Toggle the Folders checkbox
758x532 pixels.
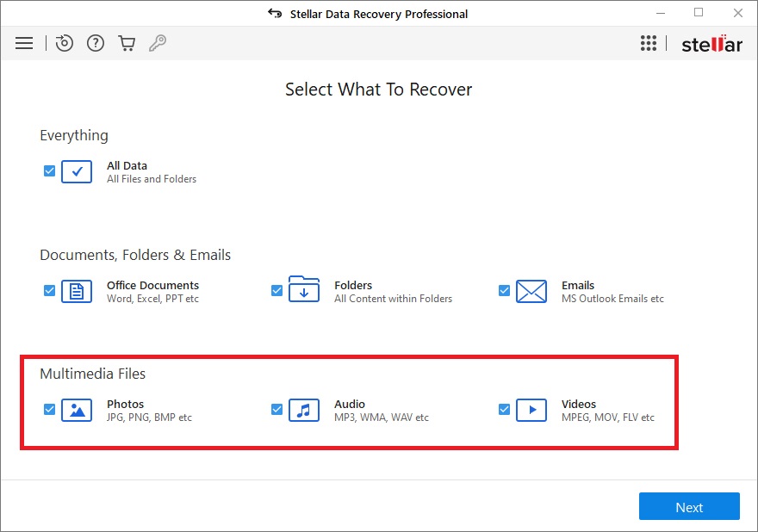pos(276,290)
